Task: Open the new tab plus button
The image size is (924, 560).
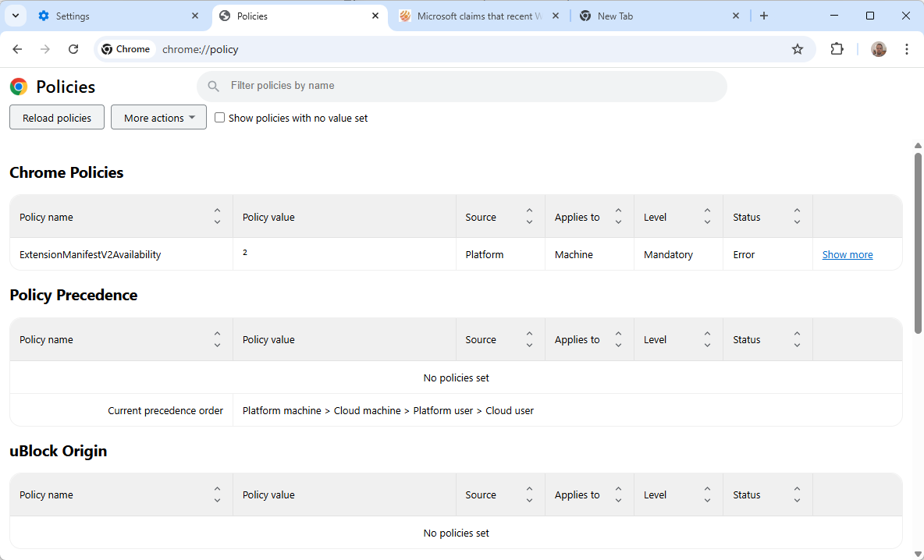Action: click(x=764, y=16)
